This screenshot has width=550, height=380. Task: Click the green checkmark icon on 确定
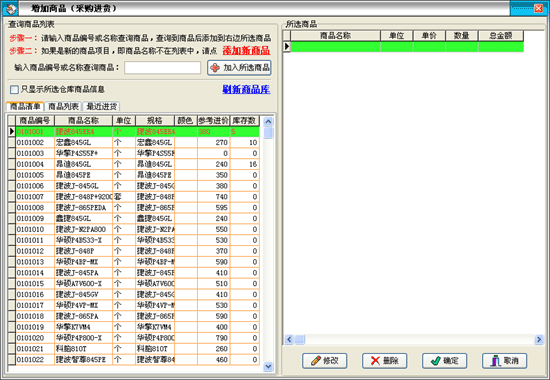click(x=435, y=360)
